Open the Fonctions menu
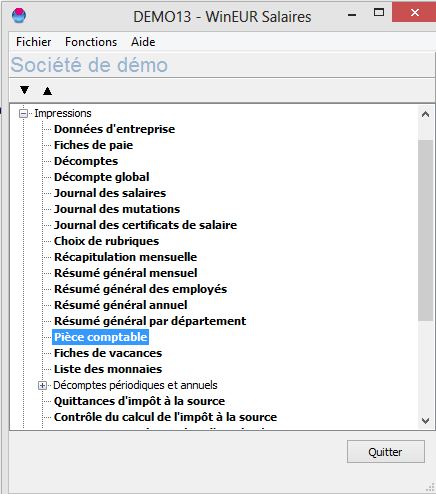The width and height of the screenshot is (436, 494). click(x=91, y=42)
